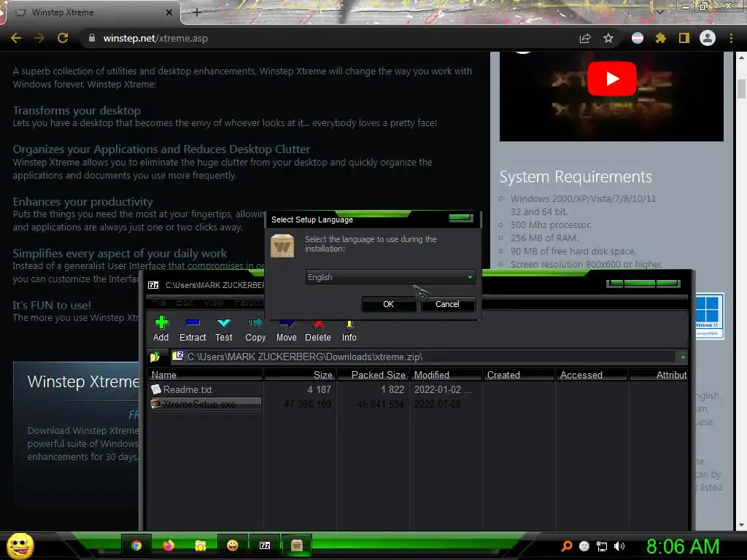Reload the winstep.net page

(63, 38)
